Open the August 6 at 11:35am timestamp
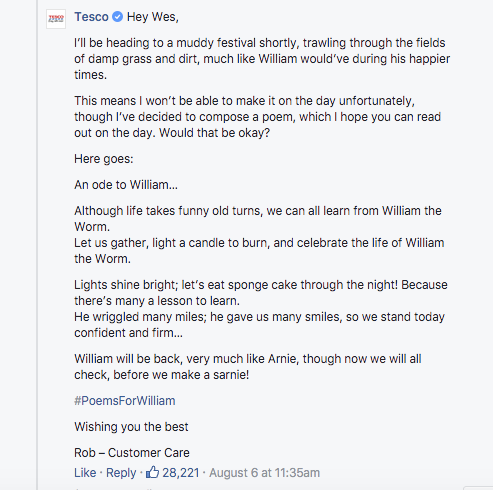Viewport: 493px width, 490px height. [264, 473]
